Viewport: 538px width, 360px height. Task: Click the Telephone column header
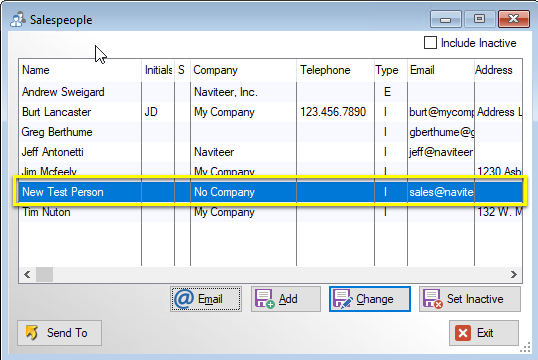(x=336, y=70)
